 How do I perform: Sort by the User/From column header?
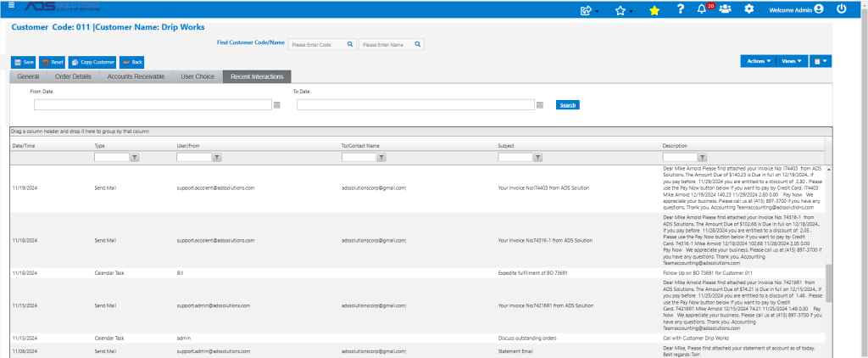coord(188,146)
